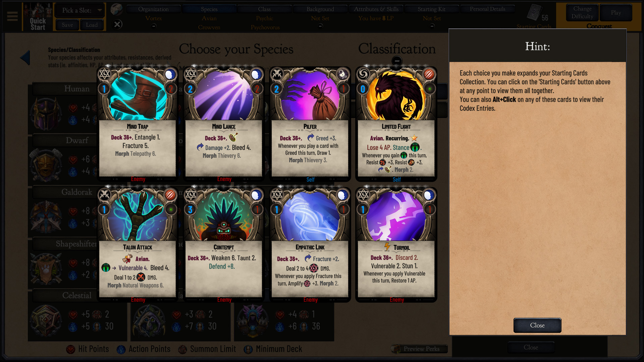Select the Mind Trap card
644x362 pixels.
138,124
